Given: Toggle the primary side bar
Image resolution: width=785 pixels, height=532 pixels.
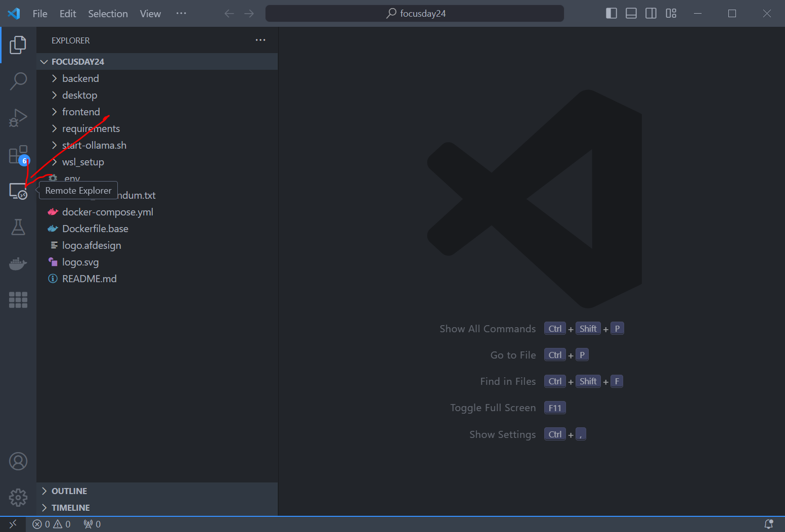Looking at the screenshot, I should [x=612, y=13].
